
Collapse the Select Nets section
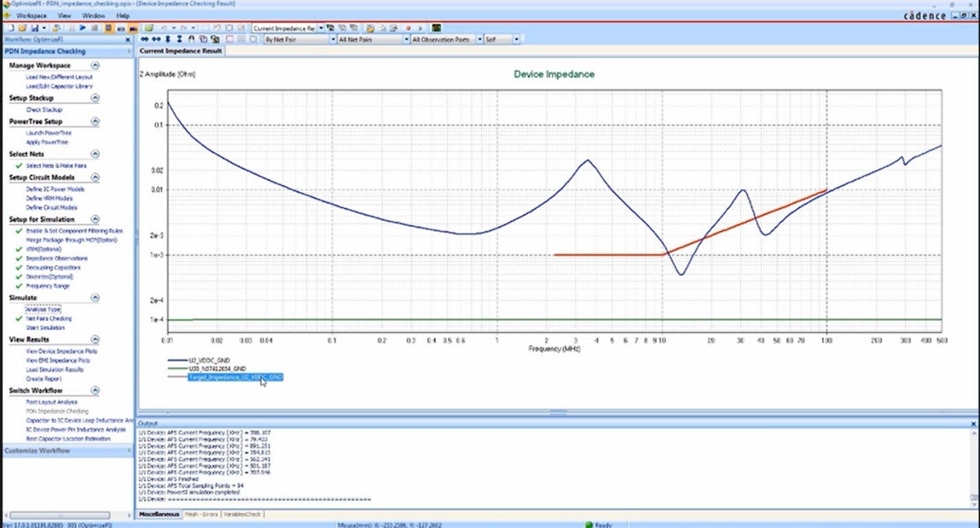[95, 154]
